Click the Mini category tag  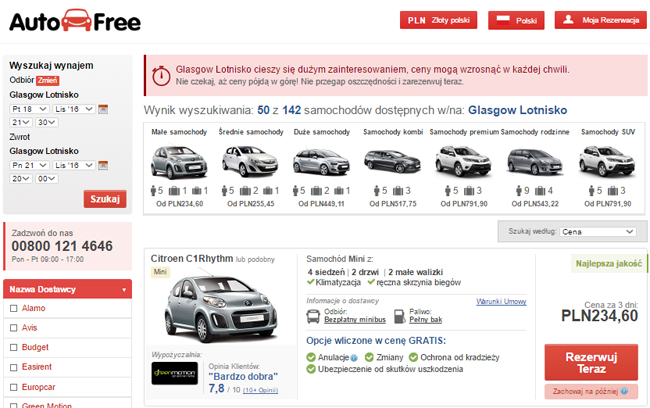(160, 272)
